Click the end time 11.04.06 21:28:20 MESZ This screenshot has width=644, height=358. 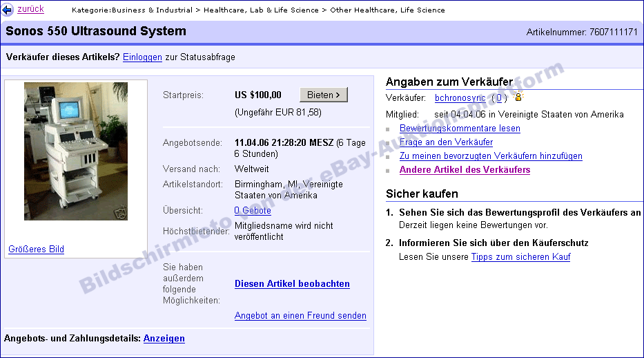point(284,142)
